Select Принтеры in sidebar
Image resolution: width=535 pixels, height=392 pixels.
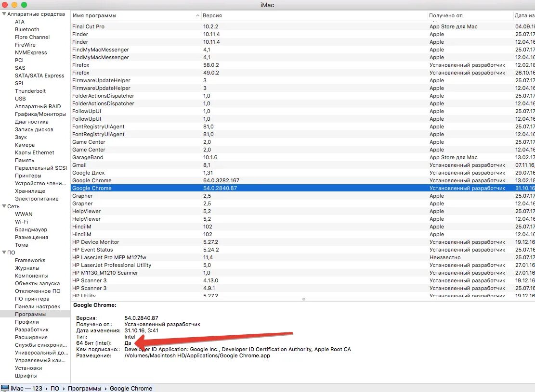pyautogui.click(x=28, y=176)
